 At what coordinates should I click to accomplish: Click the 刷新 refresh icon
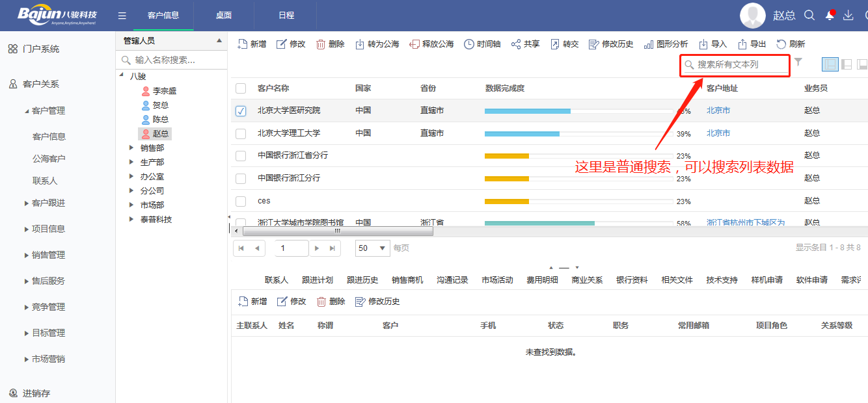click(781, 44)
